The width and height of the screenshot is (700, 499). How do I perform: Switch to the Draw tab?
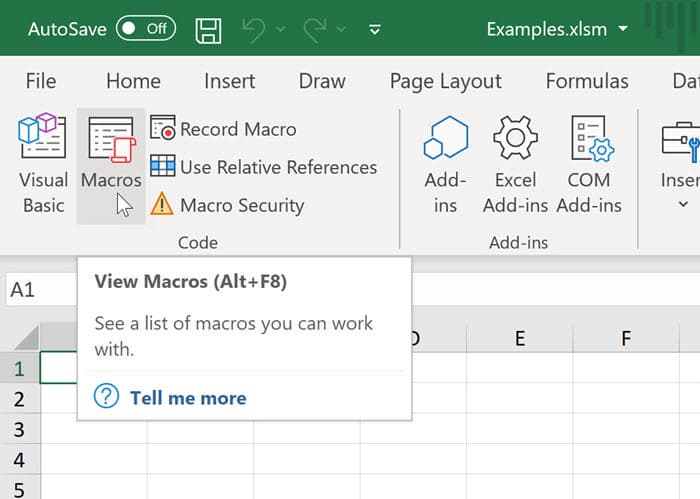pyautogui.click(x=322, y=81)
